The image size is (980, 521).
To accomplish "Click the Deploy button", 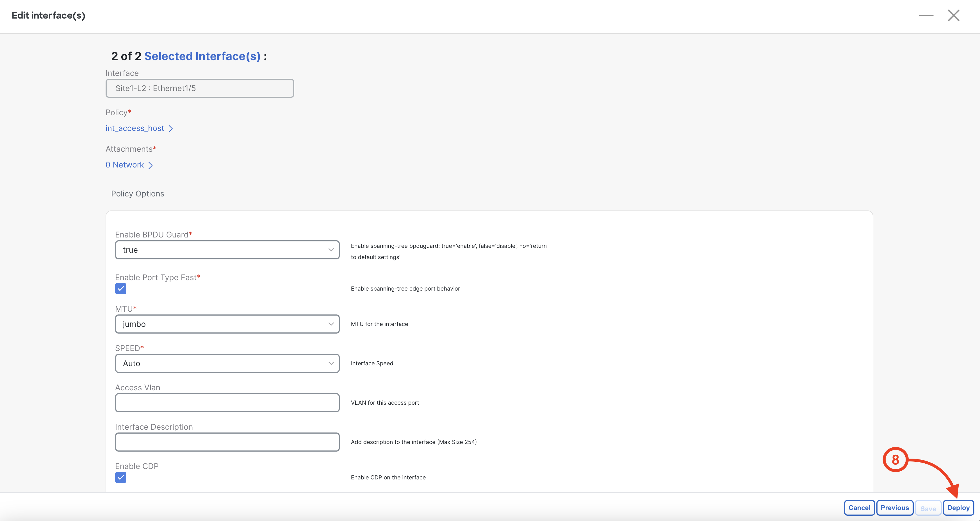I will (x=958, y=508).
